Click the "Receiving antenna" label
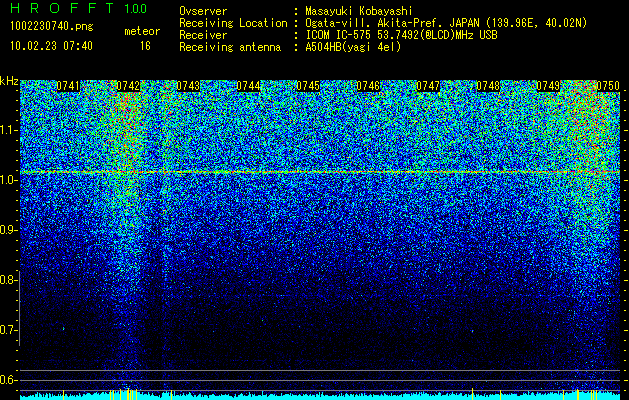Image resolution: width=629 pixels, height=400 pixels. (230, 47)
